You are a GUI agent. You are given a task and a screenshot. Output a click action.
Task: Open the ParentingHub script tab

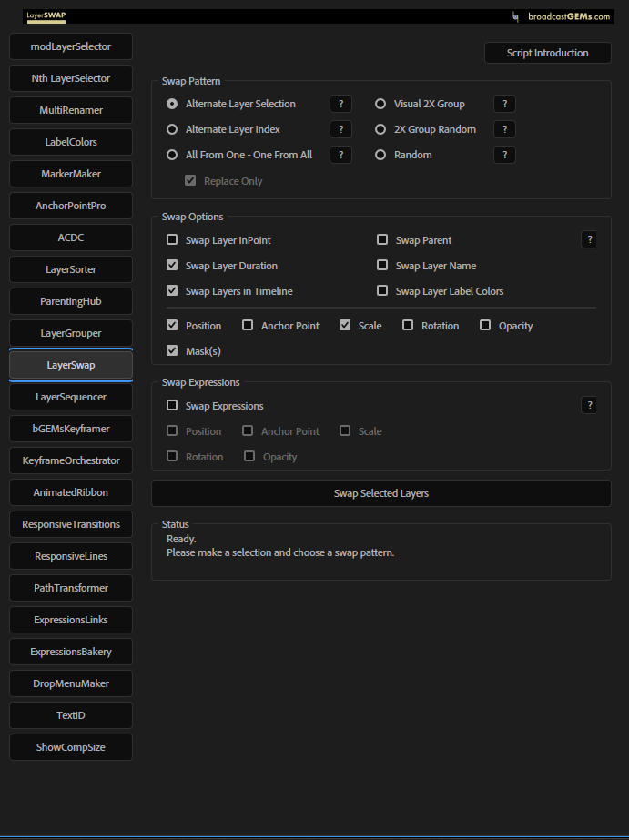[x=71, y=301]
